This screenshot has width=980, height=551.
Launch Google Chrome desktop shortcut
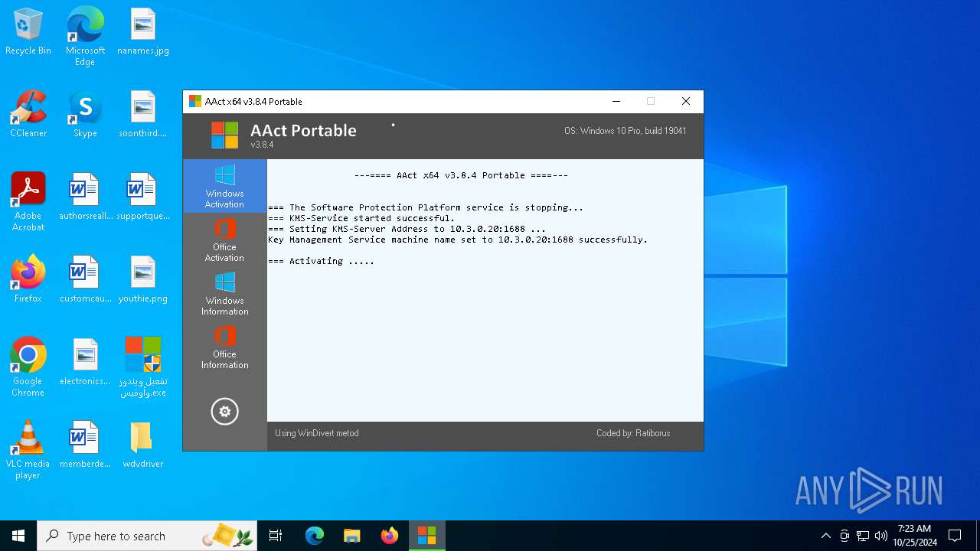point(28,367)
